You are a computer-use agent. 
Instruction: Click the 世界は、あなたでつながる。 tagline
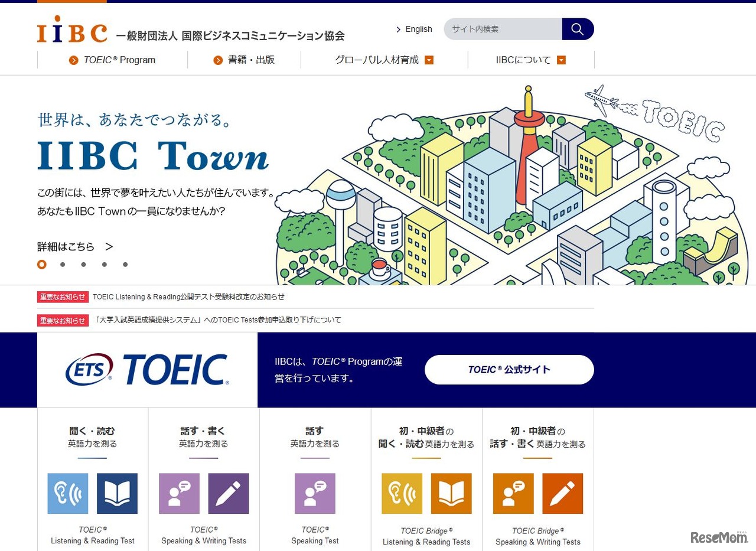pos(134,120)
